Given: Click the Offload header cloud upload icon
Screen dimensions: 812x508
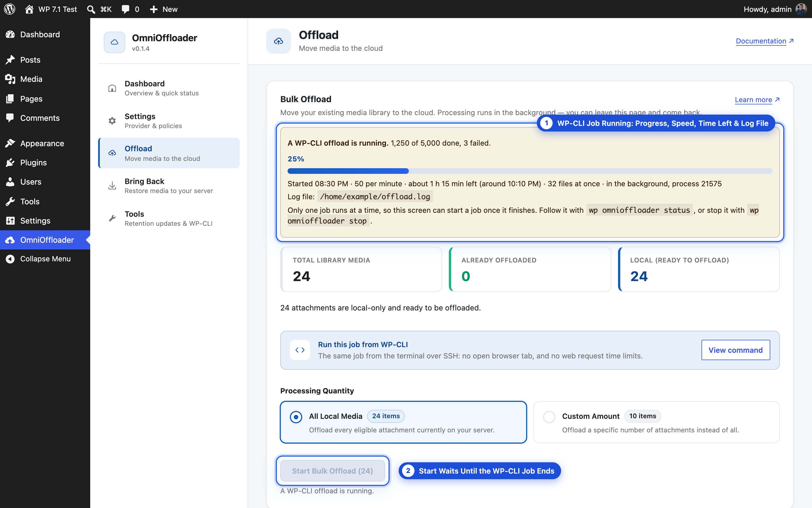Looking at the screenshot, I should 279,41.
